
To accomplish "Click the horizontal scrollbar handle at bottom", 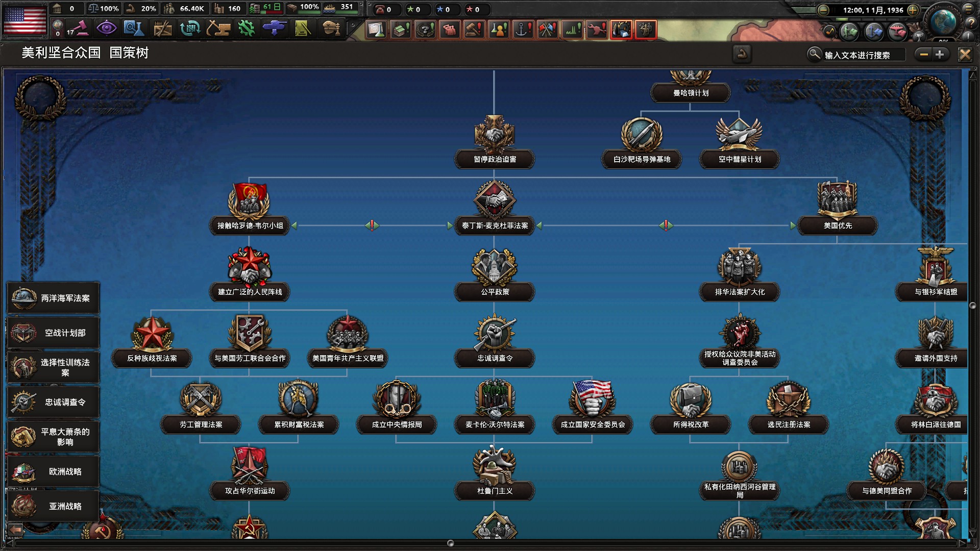I will pos(450,543).
